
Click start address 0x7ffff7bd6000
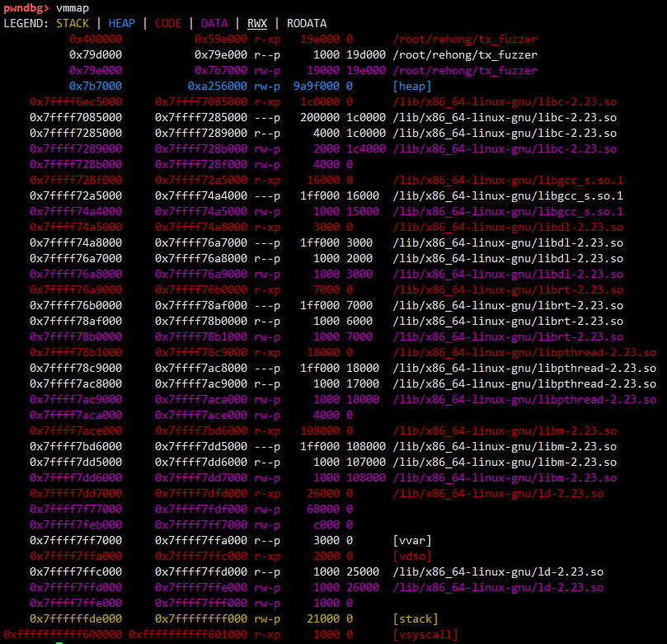(76, 447)
